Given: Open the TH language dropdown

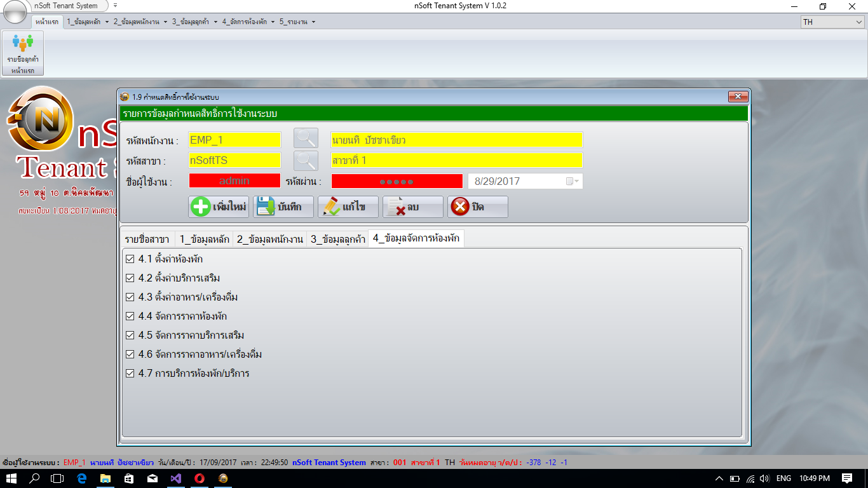Looking at the screenshot, I should tap(860, 21).
